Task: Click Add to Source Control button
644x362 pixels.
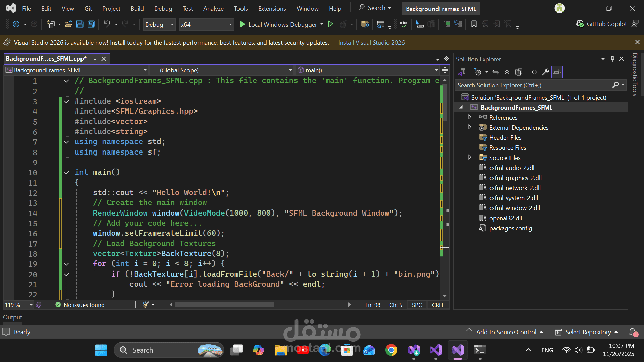Action: (506, 332)
